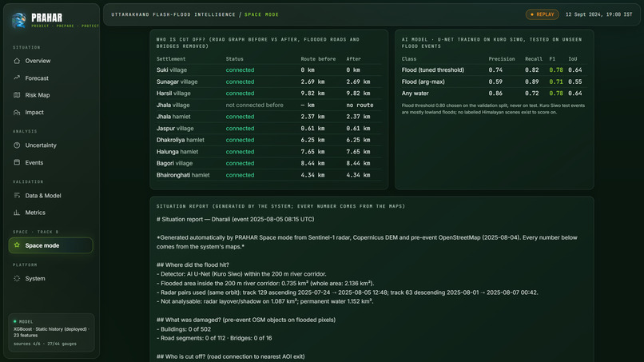Open the System platform page
The image size is (644, 362).
point(50,279)
